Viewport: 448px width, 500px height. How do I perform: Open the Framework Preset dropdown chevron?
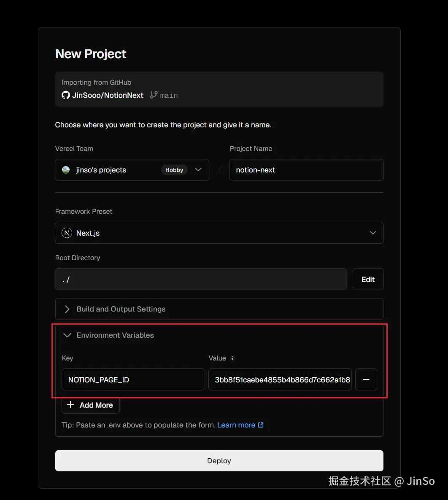click(372, 233)
